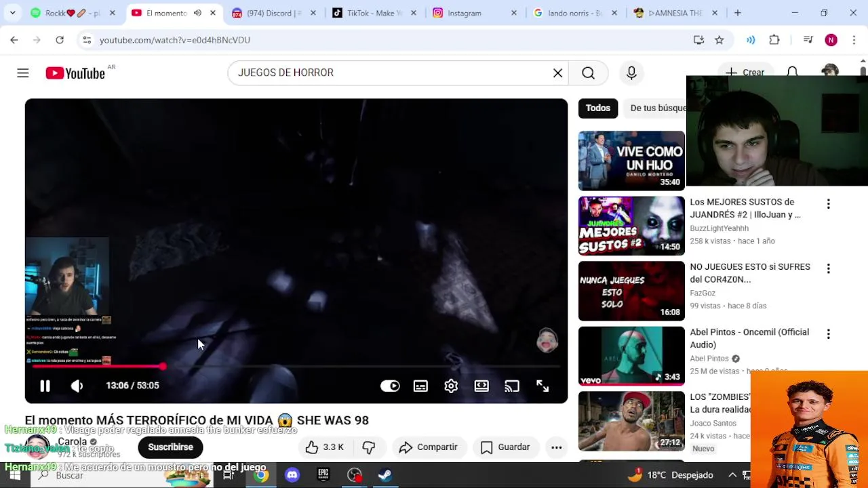Mute the video volume speaker icon

click(77, 386)
